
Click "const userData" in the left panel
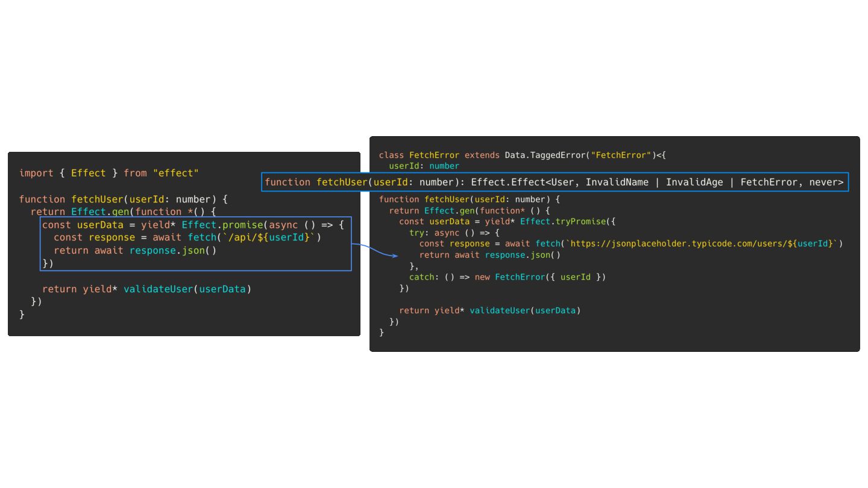click(x=83, y=225)
